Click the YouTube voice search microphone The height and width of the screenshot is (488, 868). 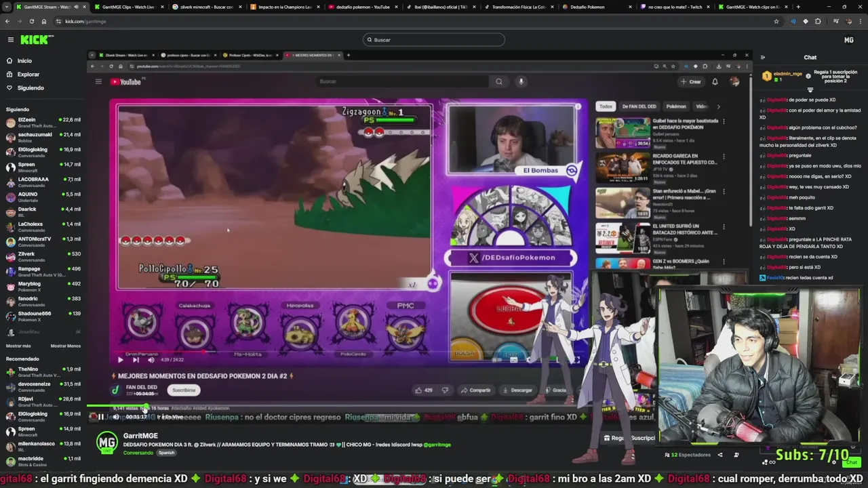pyautogui.click(x=521, y=81)
